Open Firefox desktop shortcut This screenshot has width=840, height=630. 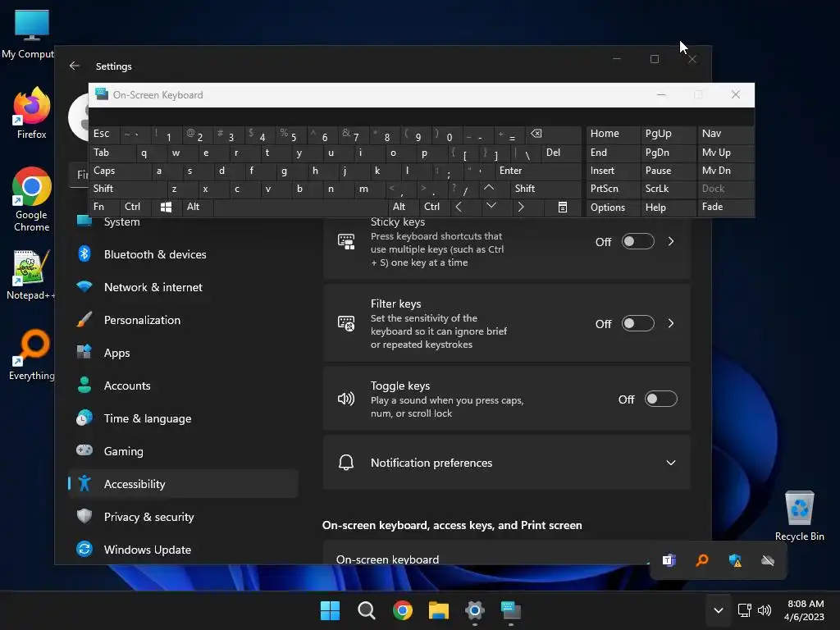point(32,113)
